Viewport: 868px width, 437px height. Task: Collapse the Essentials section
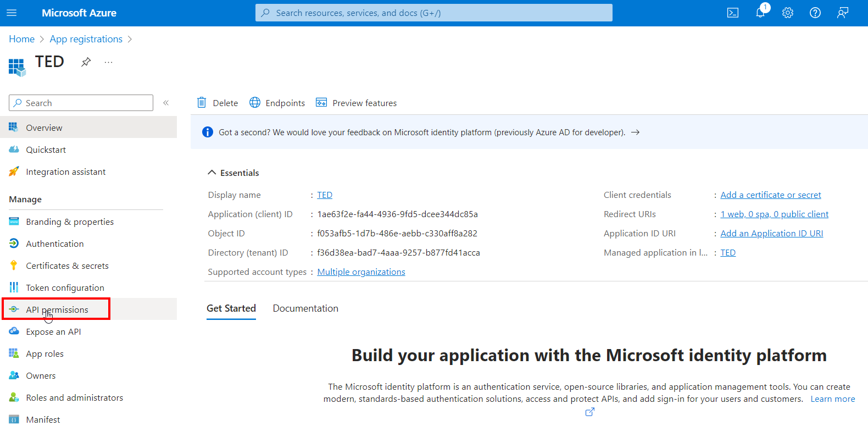point(212,173)
